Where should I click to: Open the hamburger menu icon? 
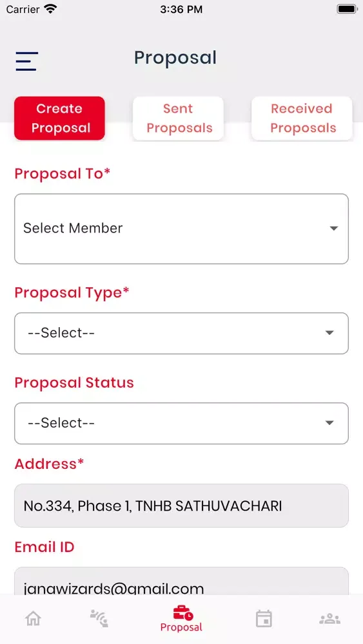point(27,61)
